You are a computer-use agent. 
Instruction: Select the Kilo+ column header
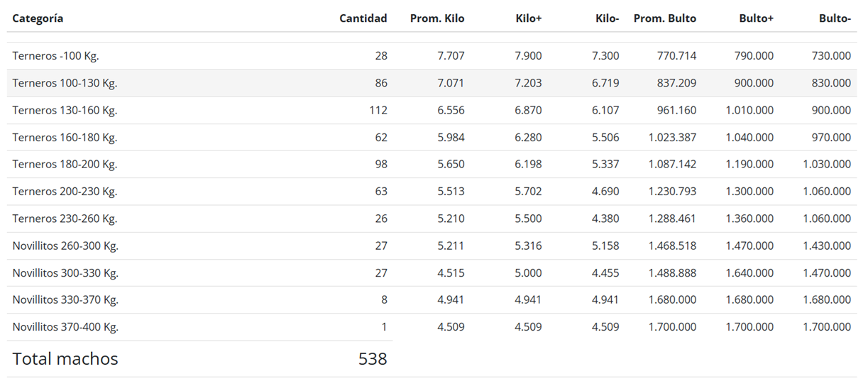(x=528, y=18)
